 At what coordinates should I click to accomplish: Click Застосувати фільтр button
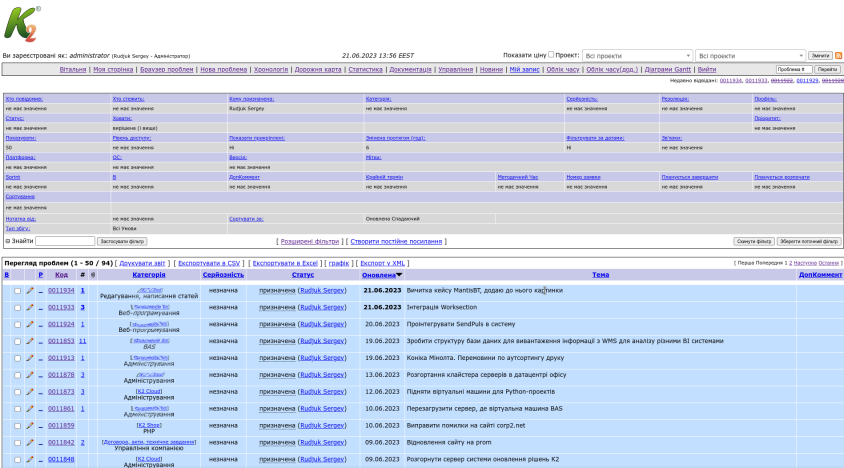[122, 241]
